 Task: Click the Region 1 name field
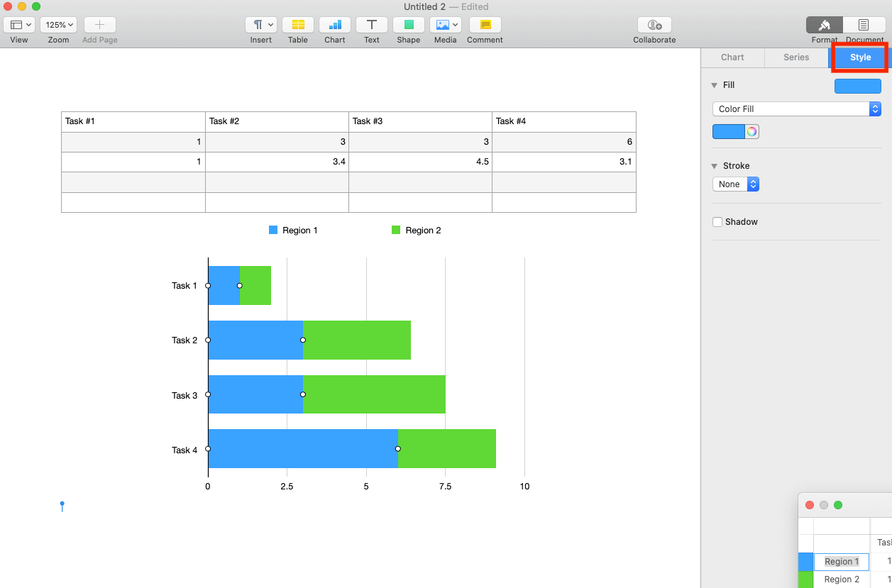click(842, 562)
